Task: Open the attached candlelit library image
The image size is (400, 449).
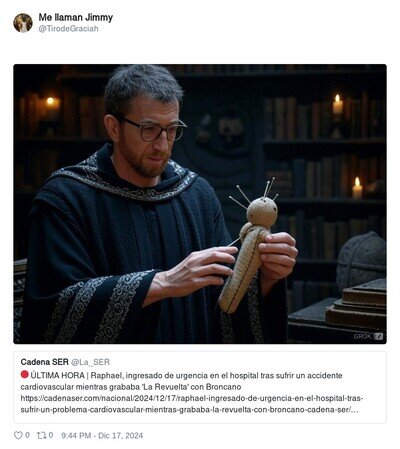Action: (200, 204)
